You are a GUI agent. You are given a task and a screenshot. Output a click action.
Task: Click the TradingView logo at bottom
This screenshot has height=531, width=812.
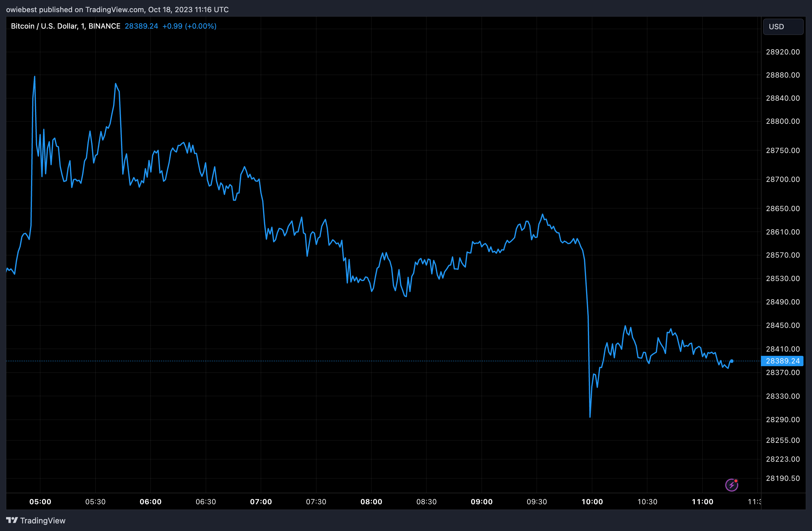pyautogui.click(x=36, y=520)
